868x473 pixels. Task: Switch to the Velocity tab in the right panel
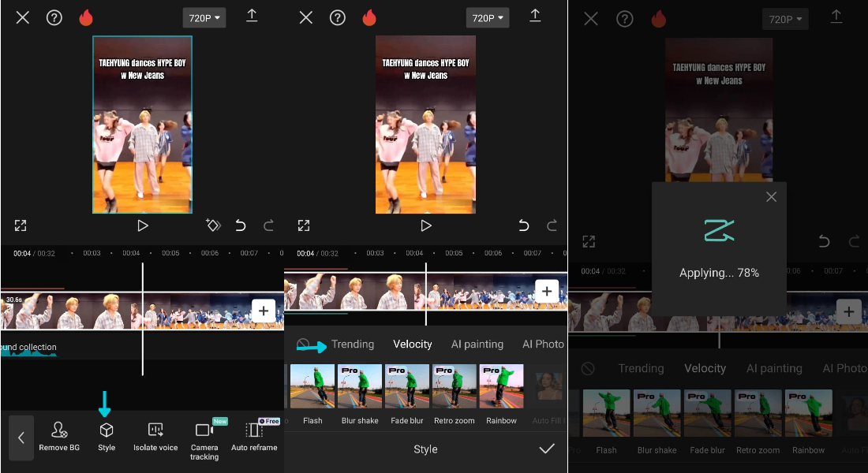(x=705, y=368)
